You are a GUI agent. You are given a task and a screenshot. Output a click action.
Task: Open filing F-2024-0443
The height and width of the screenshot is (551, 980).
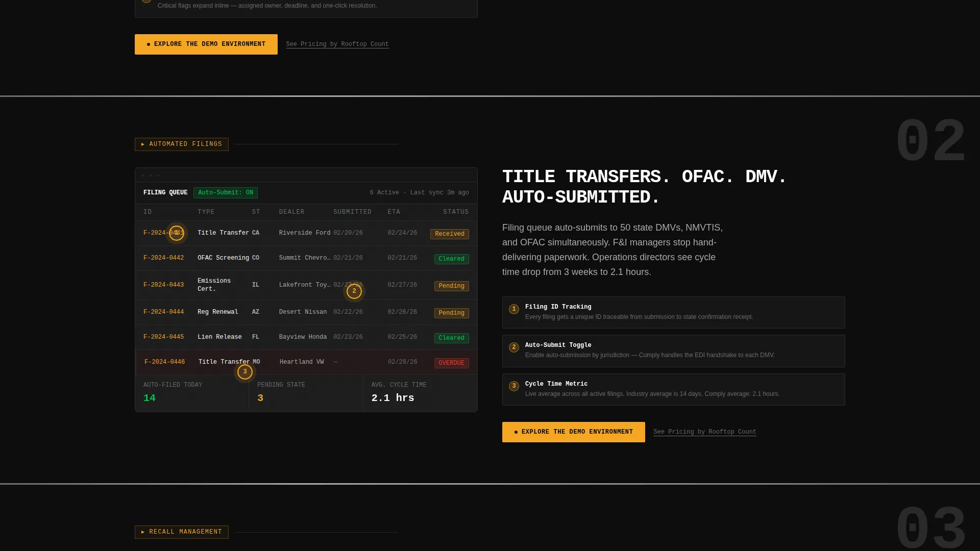[x=164, y=285]
